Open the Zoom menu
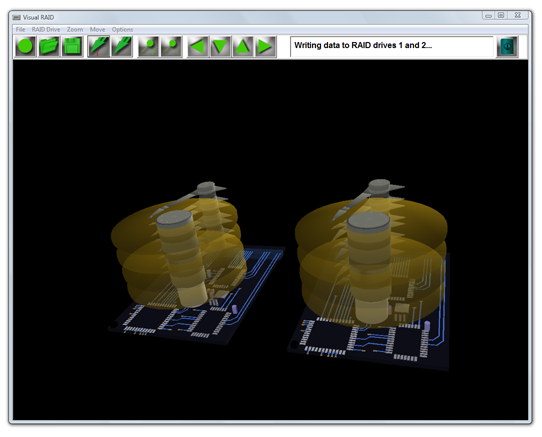 [x=75, y=30]
